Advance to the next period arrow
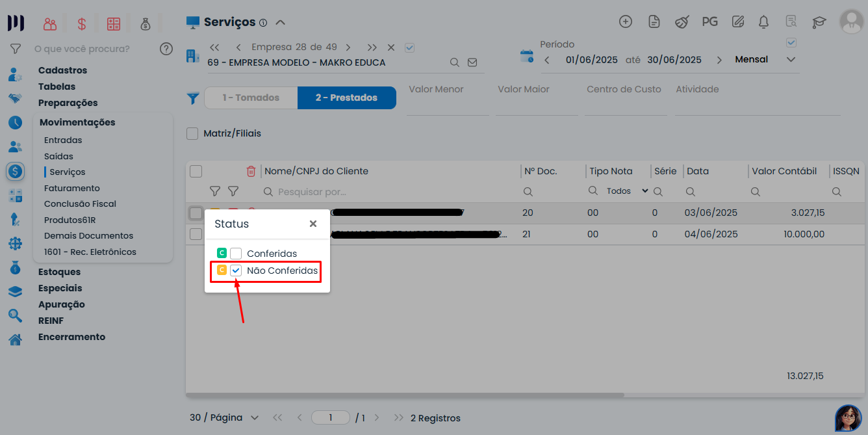The width and height of the screenshot is (868, 435). tap(719, 60)
